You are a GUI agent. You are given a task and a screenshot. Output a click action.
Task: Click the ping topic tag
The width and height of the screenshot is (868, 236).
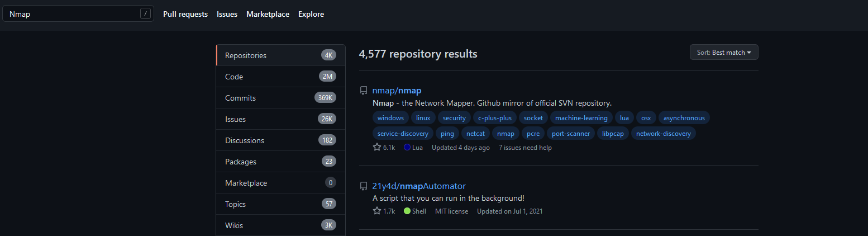point(447,134)
